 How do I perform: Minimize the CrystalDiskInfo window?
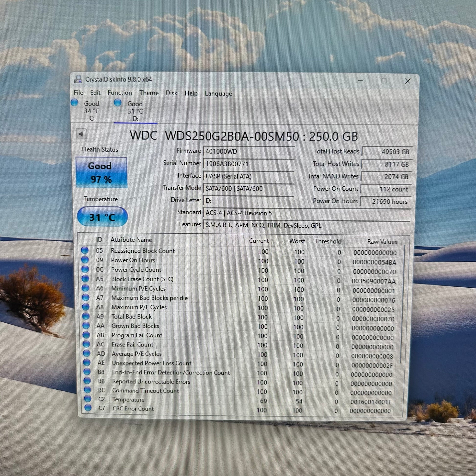[361, 81]
